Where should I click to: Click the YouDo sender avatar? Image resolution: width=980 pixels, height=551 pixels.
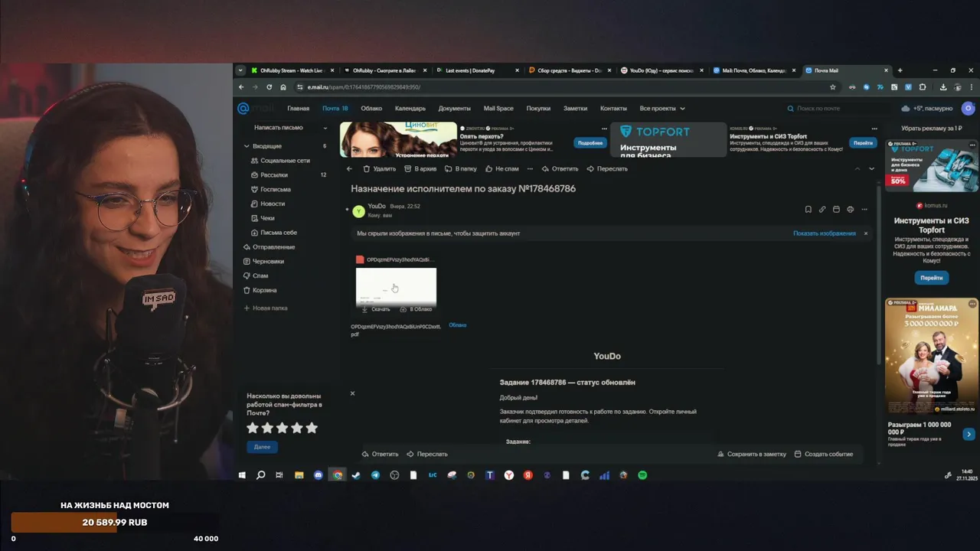pyautogui.click(x=358, y=210)
